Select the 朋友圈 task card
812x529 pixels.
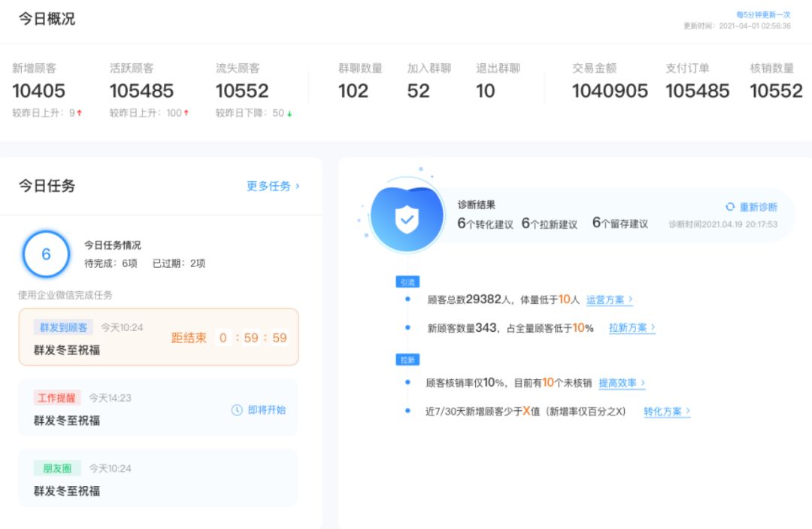[158, 479]
